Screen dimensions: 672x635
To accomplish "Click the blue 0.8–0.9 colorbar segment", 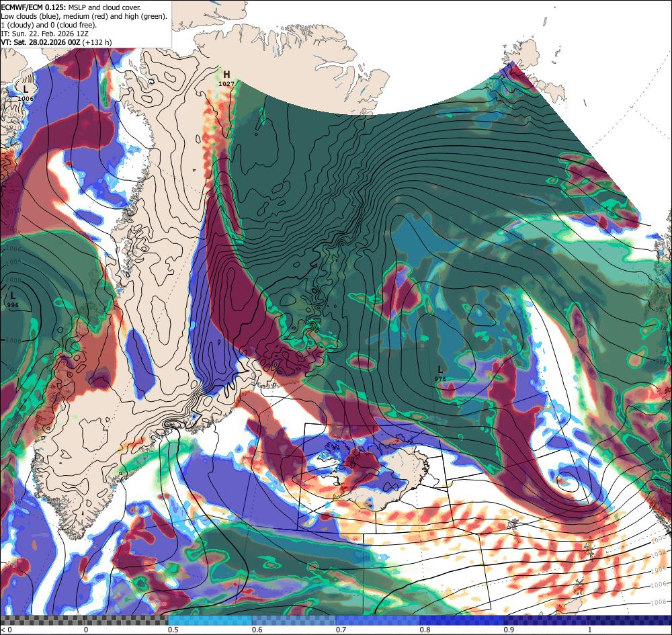I will [462, 620].
